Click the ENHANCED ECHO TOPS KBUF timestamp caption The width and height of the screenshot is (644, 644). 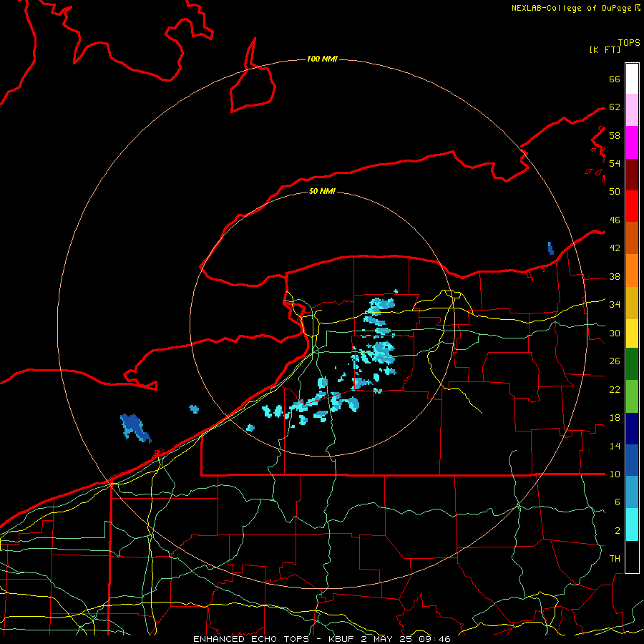(x=322, y=639)
